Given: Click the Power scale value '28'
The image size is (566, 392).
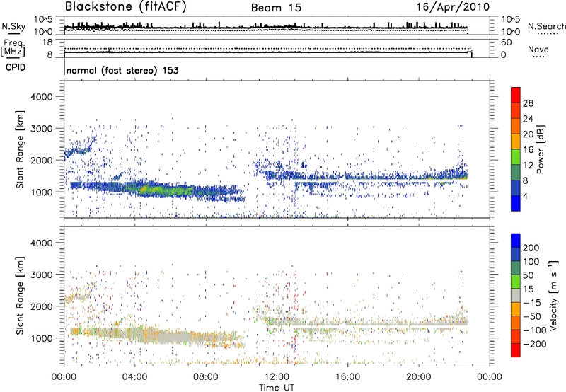Looking at the screenshot, I should pyautogui.click(x=528, y=103).
